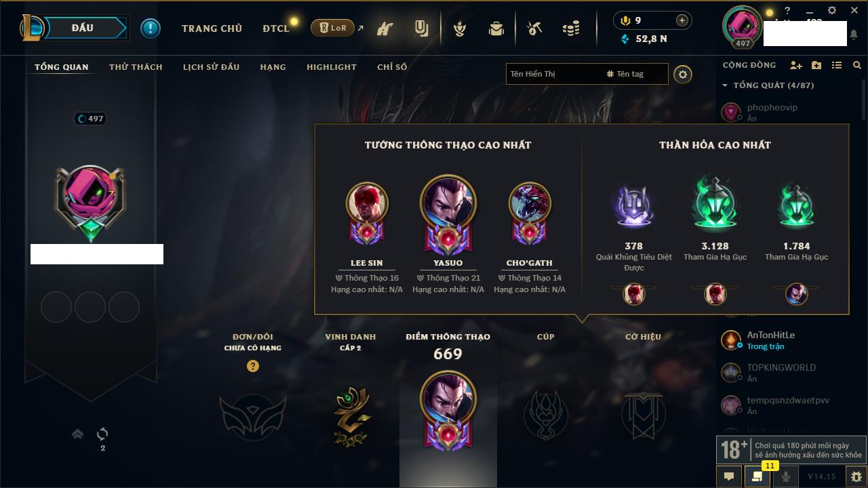This screenshot has width=868, height=488.
Task: Open the Collection backpack icon
Action: click(x=496, y=28)
